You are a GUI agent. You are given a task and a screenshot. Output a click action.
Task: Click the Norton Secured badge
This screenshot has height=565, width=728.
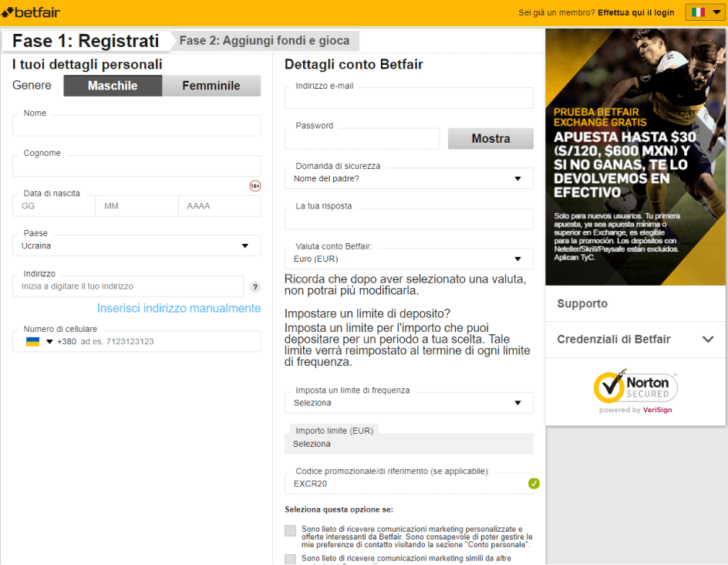[x=635, y=387]
